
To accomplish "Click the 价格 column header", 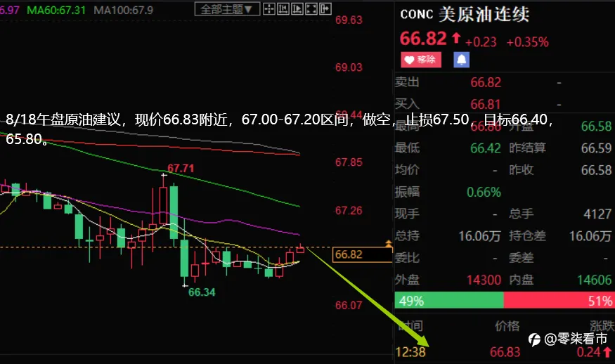I will [x=507, y=325].
